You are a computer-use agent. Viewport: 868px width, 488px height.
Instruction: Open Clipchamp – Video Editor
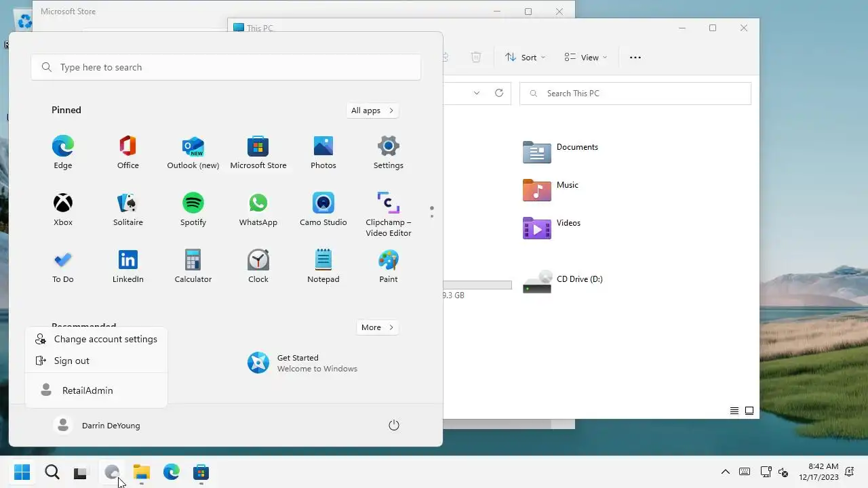389,214
